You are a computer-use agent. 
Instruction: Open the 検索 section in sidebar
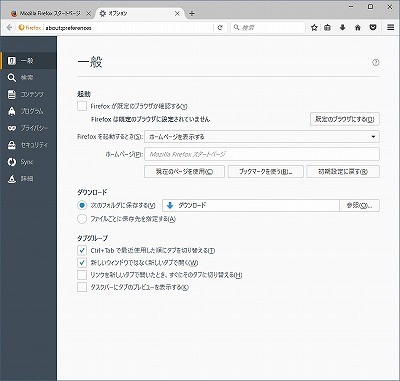28,78
